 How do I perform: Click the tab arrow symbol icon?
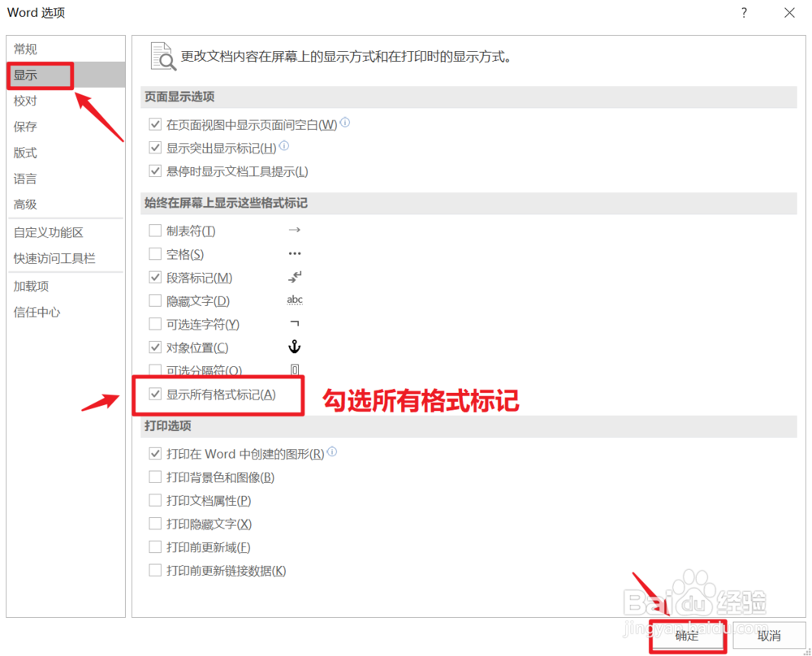(295, 230)
